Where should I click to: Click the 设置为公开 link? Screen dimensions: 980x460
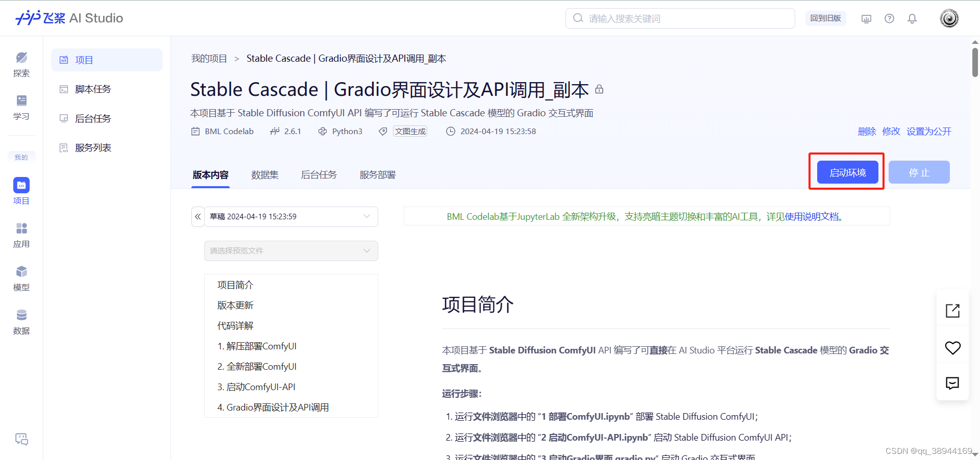(x=929, y=131)
